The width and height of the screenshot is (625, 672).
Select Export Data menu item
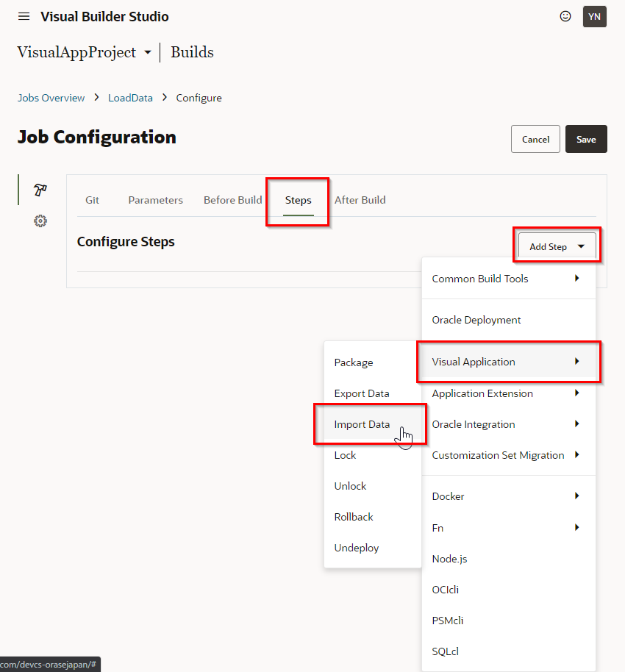click(x=362, y=393)
